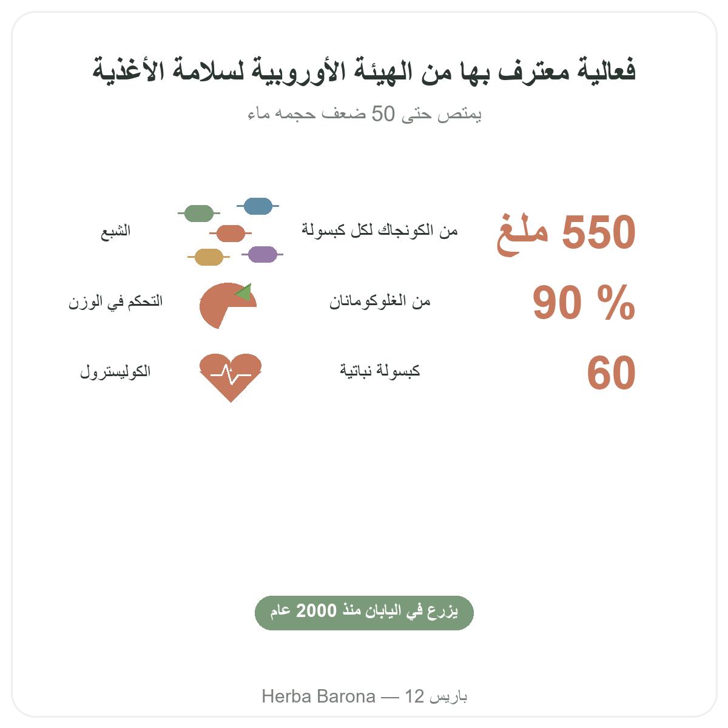Click the green slice on the pie icon
This screenshot has width=728, height=728.
tap(244, 292)
